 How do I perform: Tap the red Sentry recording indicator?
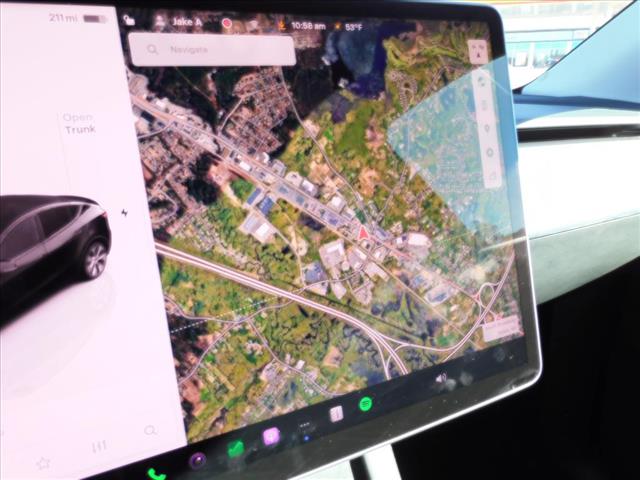click(x=227, y=23)
